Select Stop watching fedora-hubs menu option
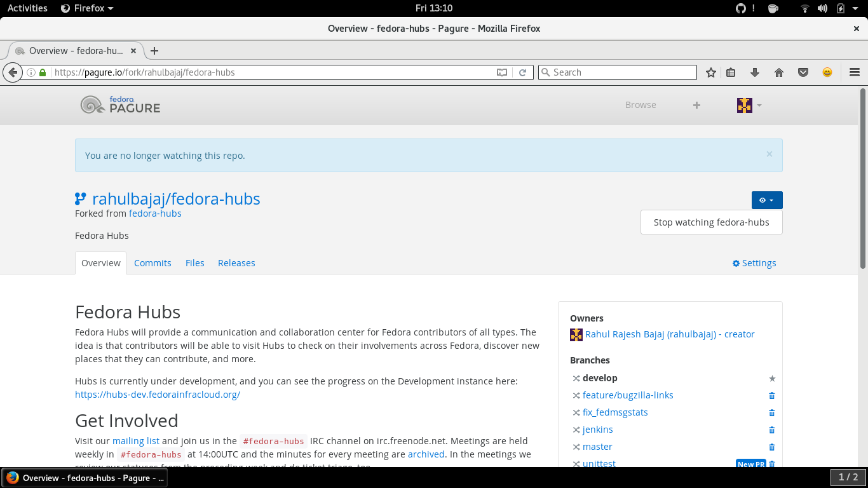 712,222
